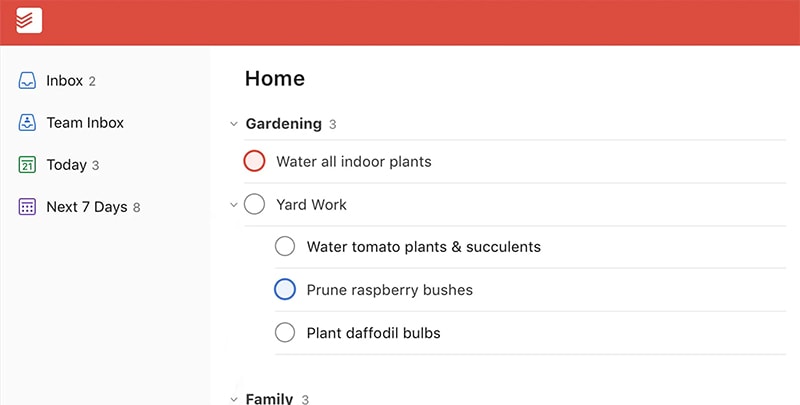The height and width of the screenshot is (405, 800).
Task: Switch to the Today view
Action: 66,165
